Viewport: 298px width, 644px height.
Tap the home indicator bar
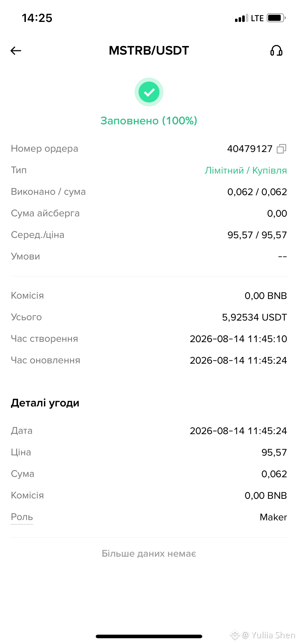coord(149,636)
